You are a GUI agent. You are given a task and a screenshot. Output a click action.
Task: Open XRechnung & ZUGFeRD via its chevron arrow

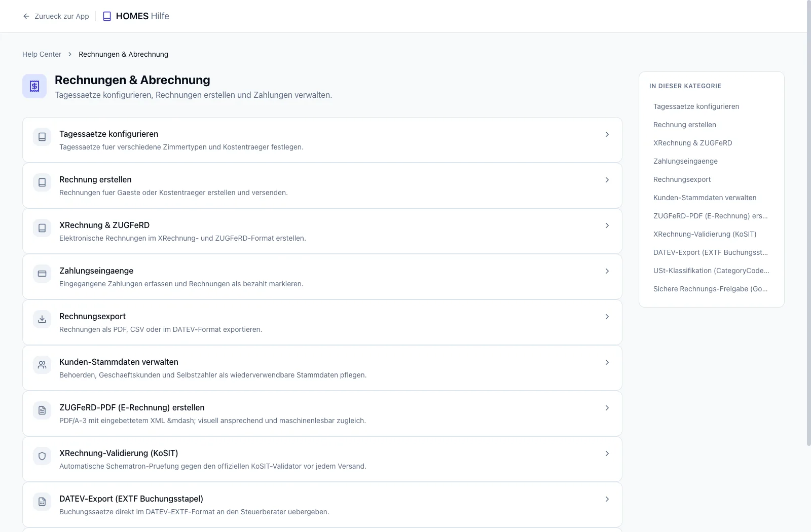pos(607,225)
